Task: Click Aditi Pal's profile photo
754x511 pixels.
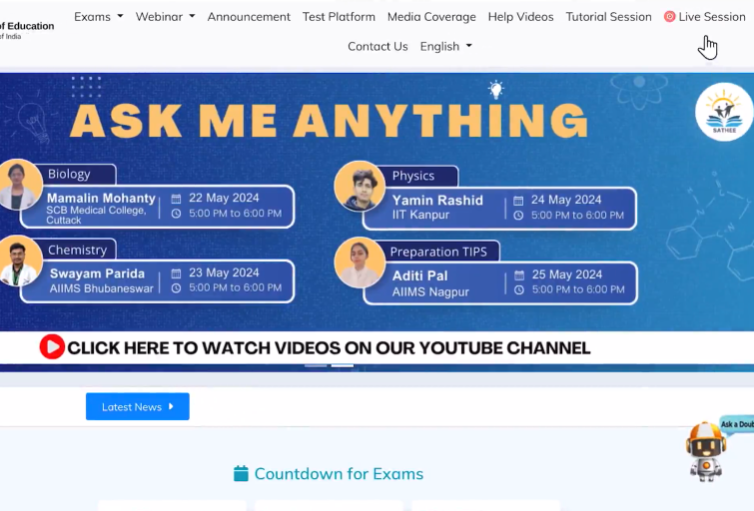Action: pyautogui.click(x=359, y=262)
